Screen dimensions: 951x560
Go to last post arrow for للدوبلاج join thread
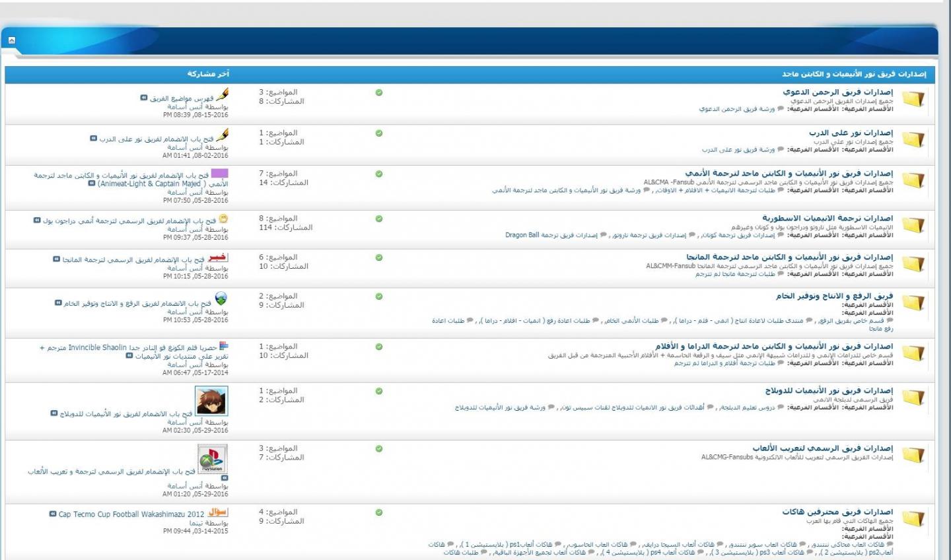point(54,413)
